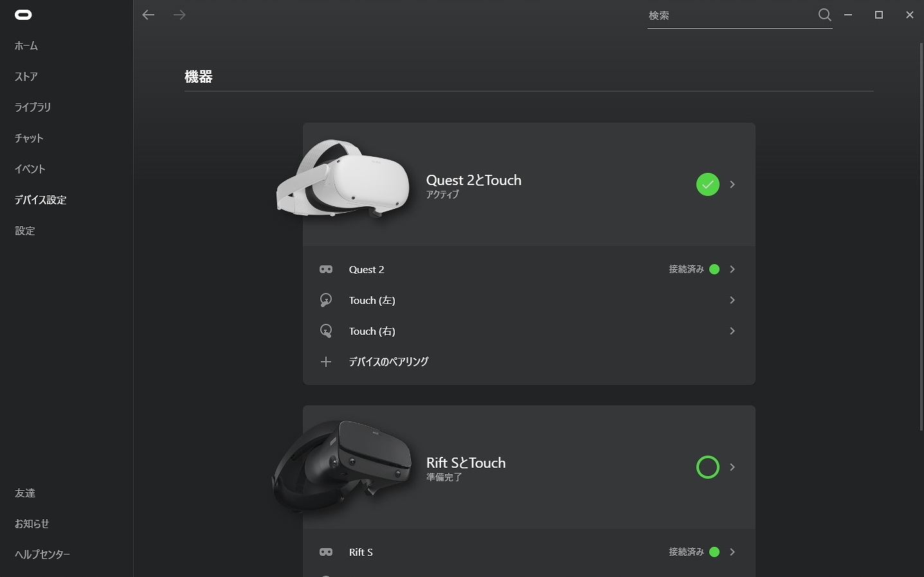
Task: Click the Quest 2とTouch title
Action: tap(474, 180)
